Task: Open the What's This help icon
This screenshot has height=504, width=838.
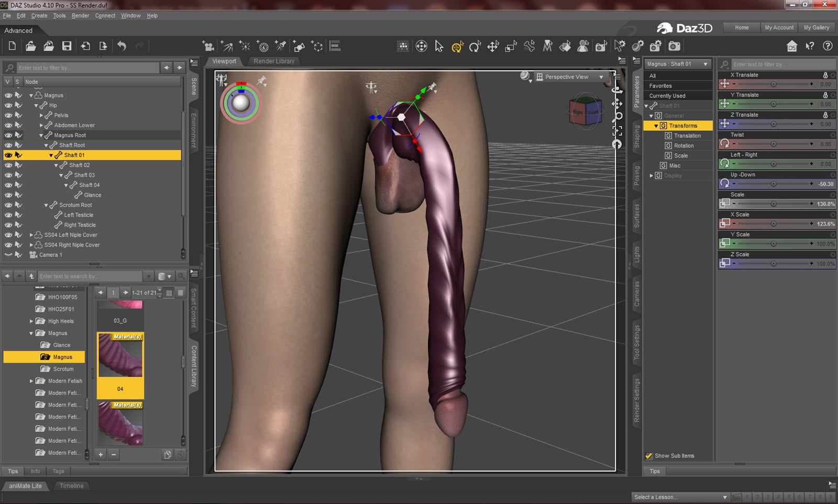Action: point(810,46)
